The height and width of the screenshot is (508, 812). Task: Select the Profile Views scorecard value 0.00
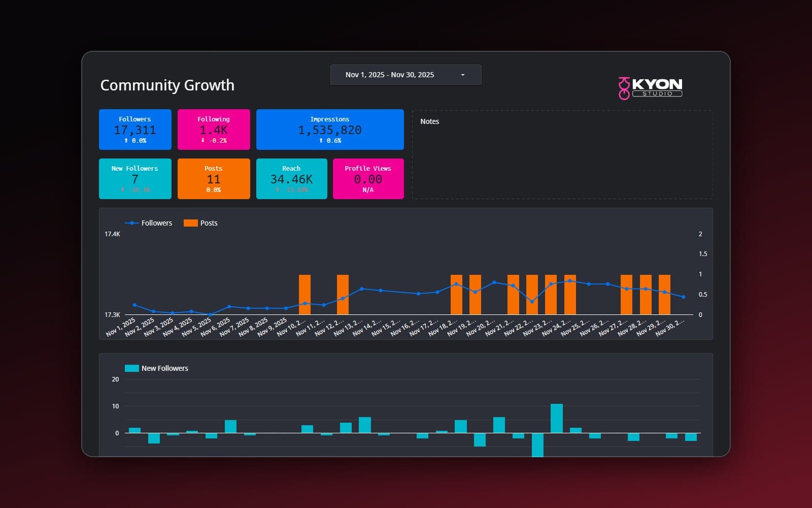(x=368, y=179)
